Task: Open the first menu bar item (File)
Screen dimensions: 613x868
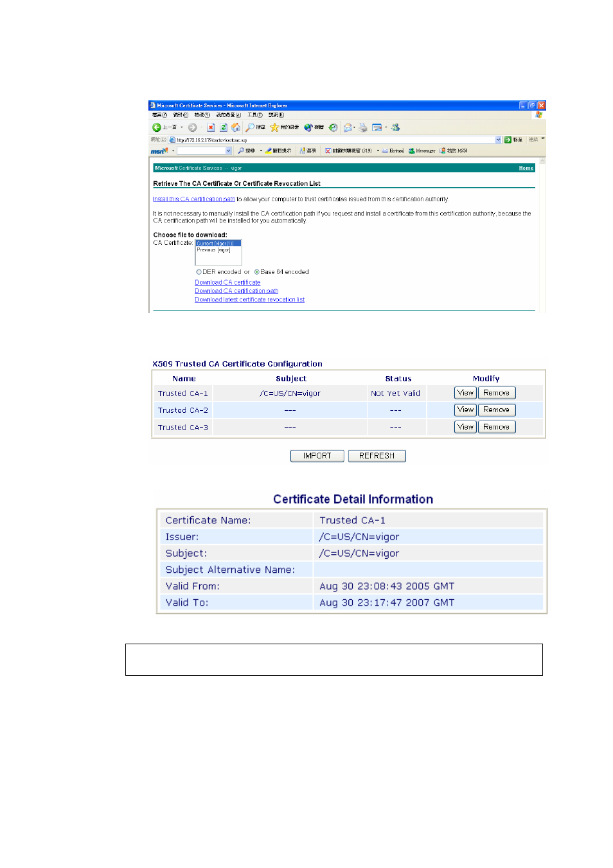Action: [x=159, y=115]
